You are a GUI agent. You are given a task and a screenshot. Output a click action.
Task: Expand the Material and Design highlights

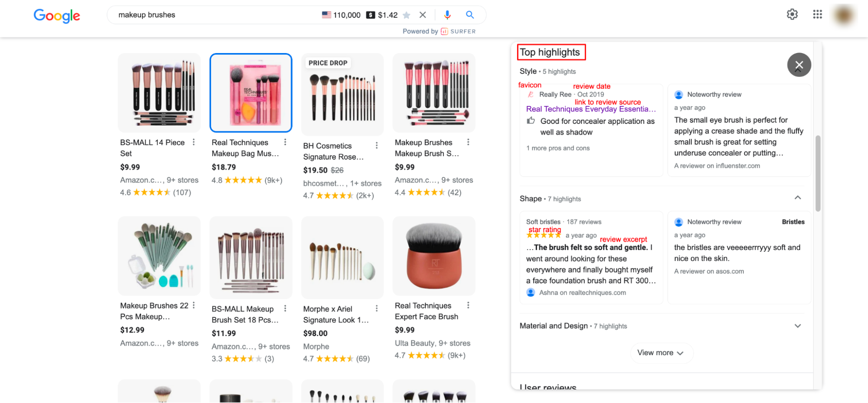coord(798,326)
